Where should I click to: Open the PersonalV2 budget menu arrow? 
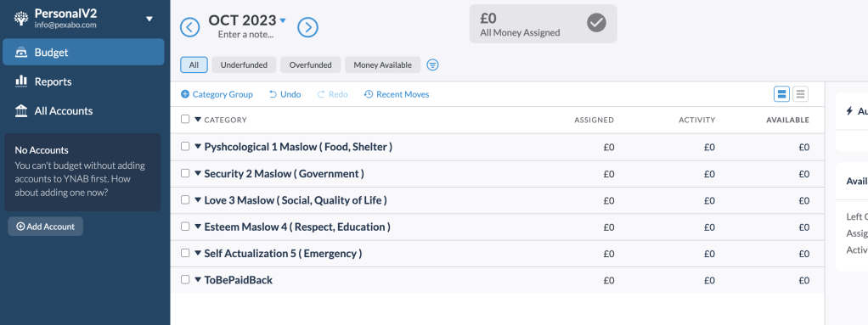[x=149, y=19]
